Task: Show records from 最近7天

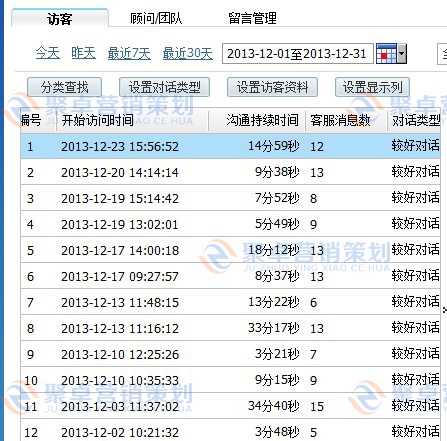Action: coord(129,53)
